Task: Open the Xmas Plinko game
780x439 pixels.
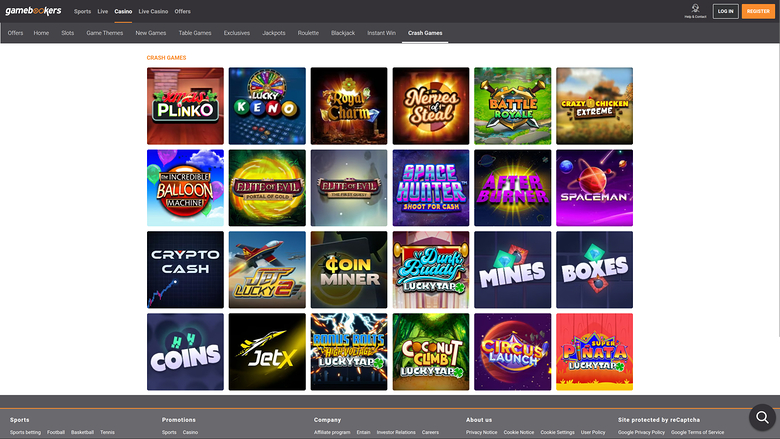Action: [185, 106]
